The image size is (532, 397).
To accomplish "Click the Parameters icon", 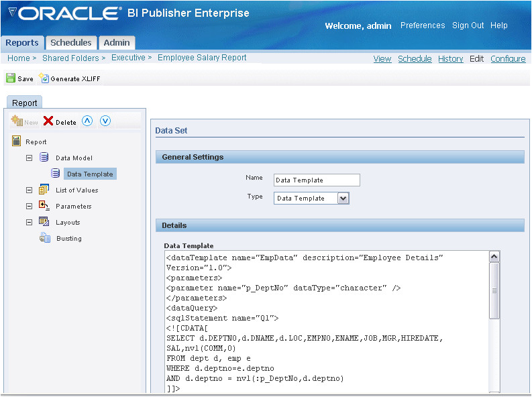I will (44, 205).
